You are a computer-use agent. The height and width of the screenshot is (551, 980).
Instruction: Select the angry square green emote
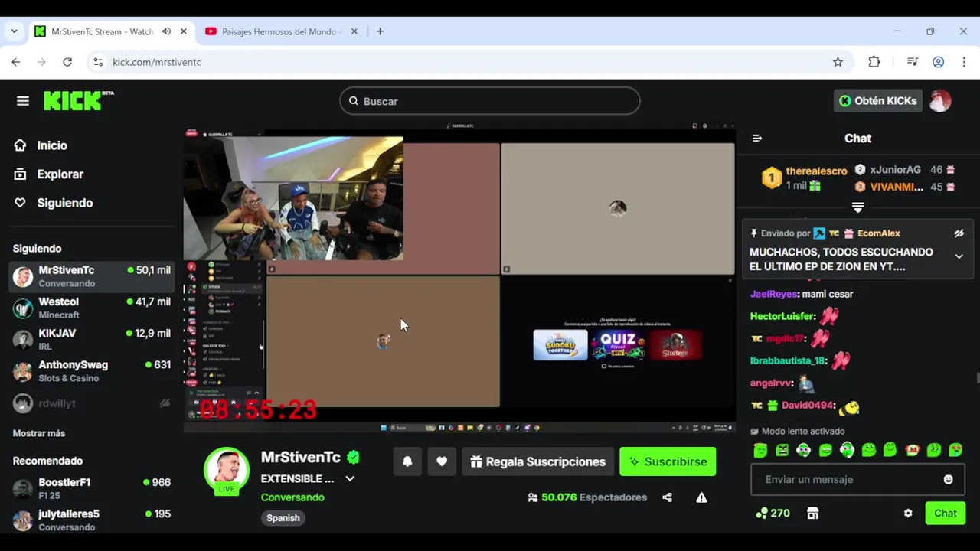point(782,451)
